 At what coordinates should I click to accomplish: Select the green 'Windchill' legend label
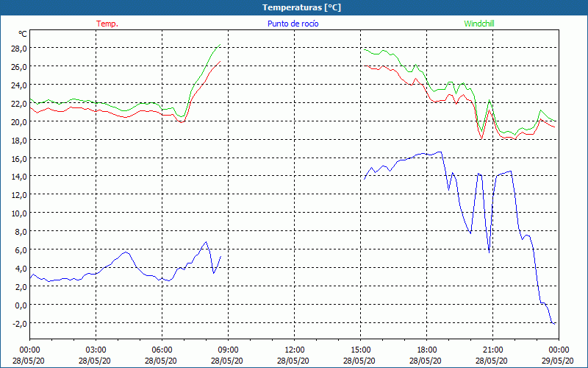coord(479,24)
